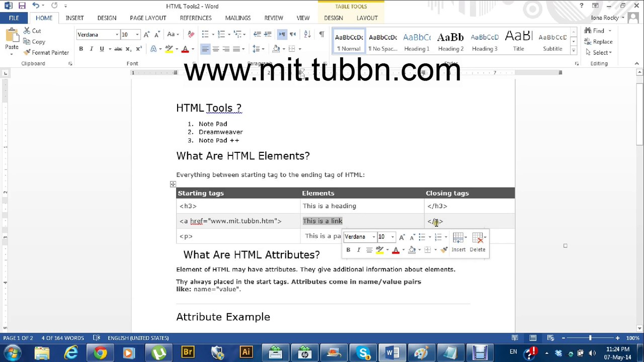Click the "This is a heading" table cell

[362, 206]
